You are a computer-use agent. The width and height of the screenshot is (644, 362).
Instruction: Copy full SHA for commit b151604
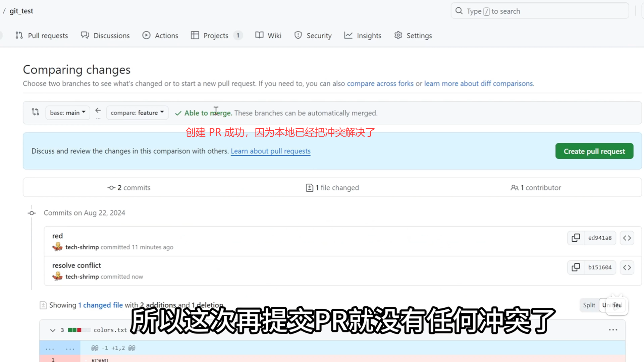click(x=576, y=267)
